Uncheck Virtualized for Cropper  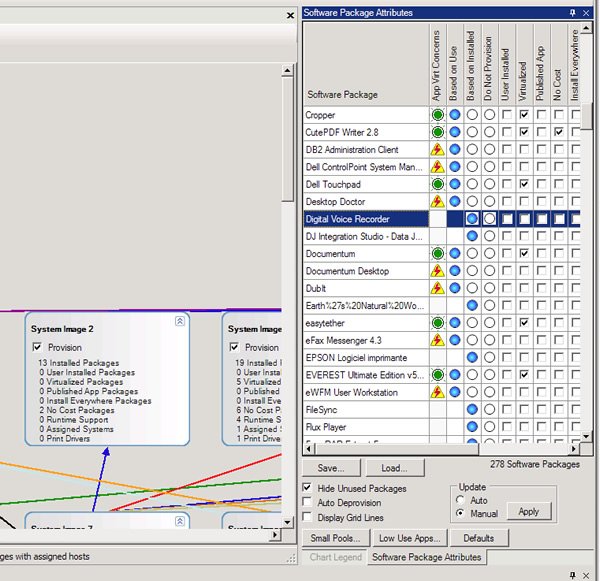coord(524,114)
